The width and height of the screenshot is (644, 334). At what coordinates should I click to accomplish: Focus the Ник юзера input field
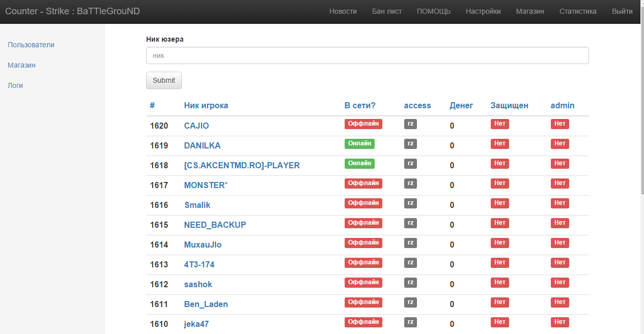point(368,55)
